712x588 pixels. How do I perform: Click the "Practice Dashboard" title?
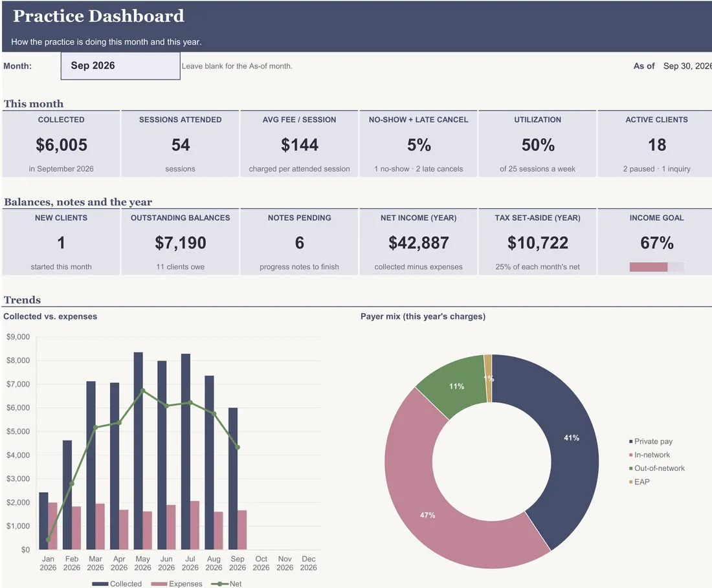click(98, 16)
